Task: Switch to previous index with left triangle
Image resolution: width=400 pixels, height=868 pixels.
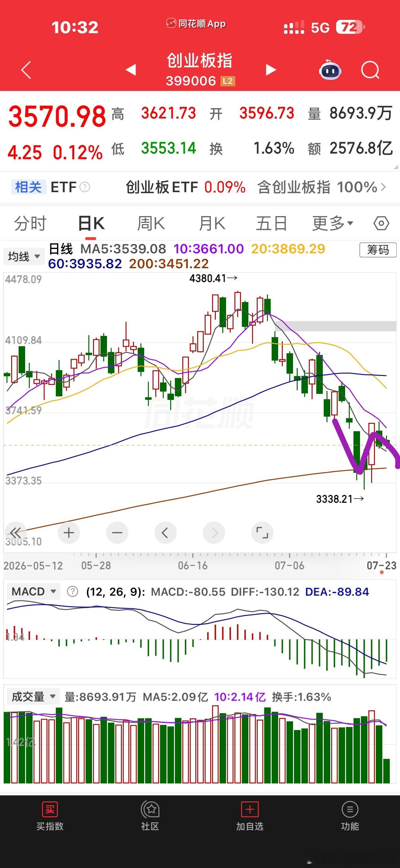Action: pos(131,70)
